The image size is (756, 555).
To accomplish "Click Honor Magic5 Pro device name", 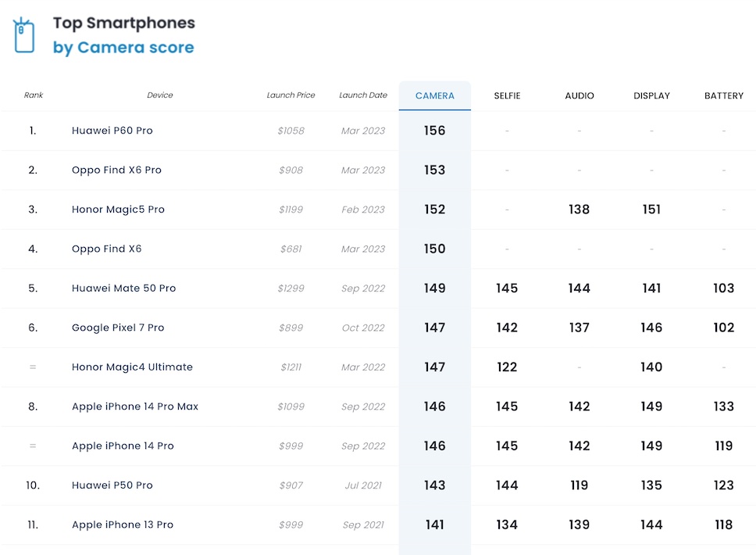I will pyautogui.click(x=118, y=209).
